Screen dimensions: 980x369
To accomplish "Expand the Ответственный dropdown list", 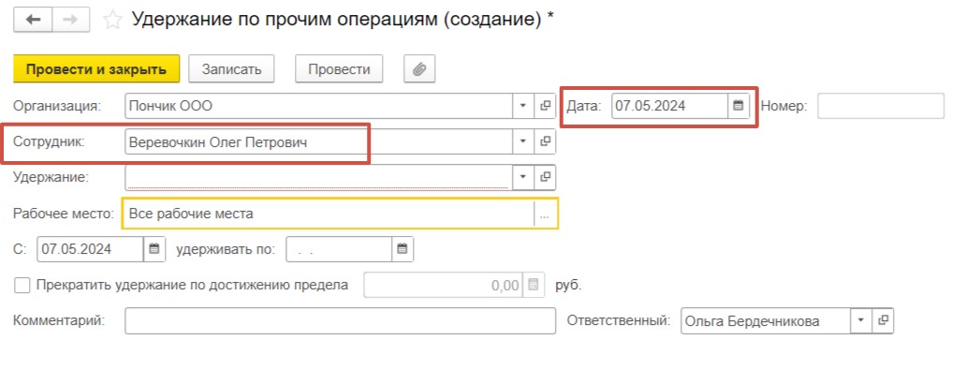I will point(860,321).
